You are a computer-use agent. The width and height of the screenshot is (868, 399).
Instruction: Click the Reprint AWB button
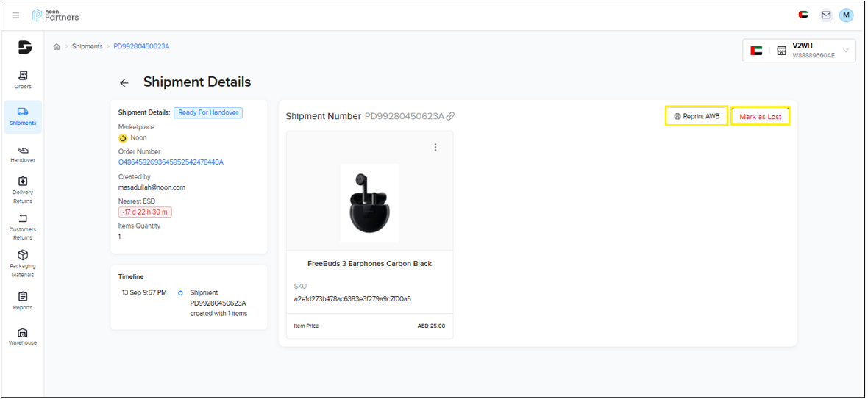coord(697,117)
